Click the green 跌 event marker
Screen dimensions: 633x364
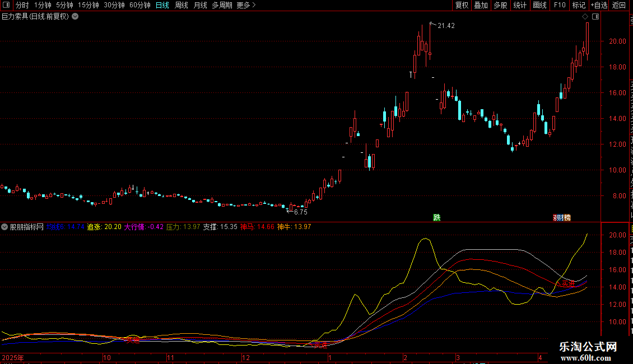[437, 218]
